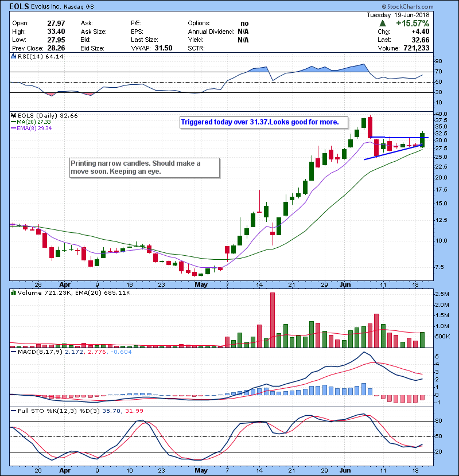Image resolution: width=459 pixels, height=476 pixels.
Task: Click the High value 33.40
Action: click(56, 32)
